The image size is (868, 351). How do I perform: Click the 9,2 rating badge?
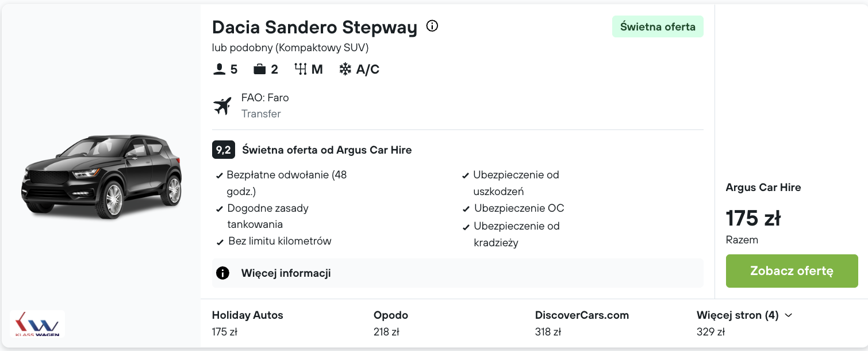click(x=224, y=150)
